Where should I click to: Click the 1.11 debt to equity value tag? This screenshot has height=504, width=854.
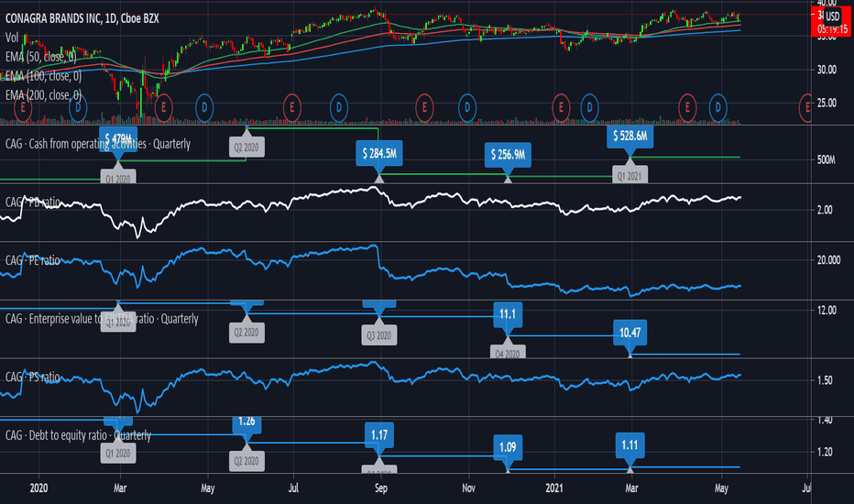pos(630,445)
